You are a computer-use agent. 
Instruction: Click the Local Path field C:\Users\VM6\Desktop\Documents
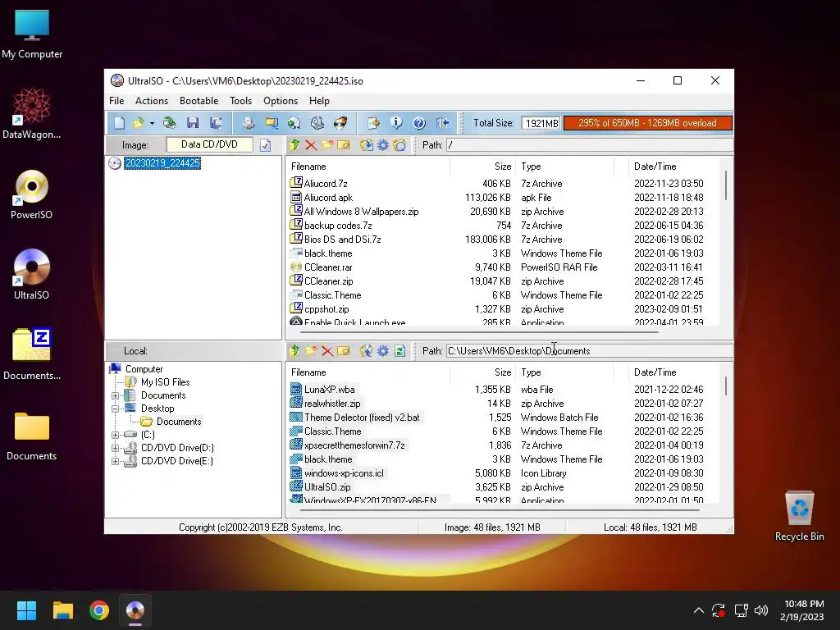589,351
